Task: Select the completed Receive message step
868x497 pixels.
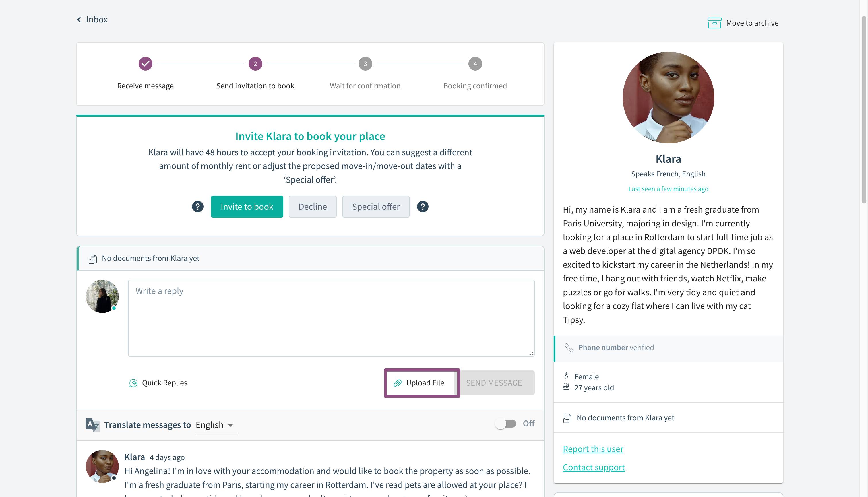Action: [145, 64]
